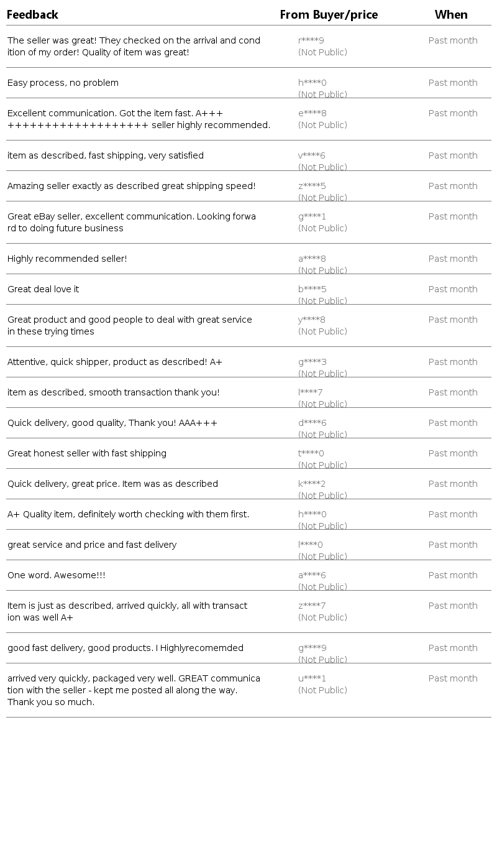Select the 'Great deal love it' feedback
Viewport: 497px width, 868px height.
click(x=43, y=290)
